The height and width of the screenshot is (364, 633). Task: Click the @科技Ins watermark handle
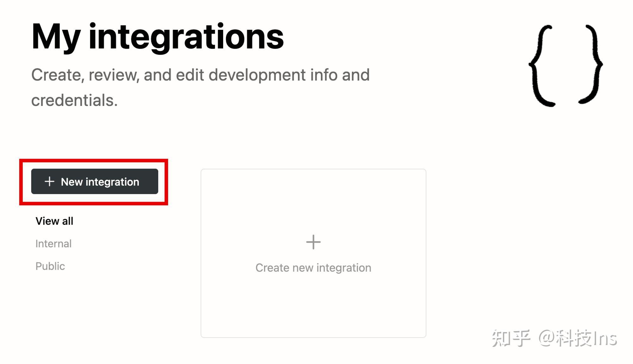(578, 338)
